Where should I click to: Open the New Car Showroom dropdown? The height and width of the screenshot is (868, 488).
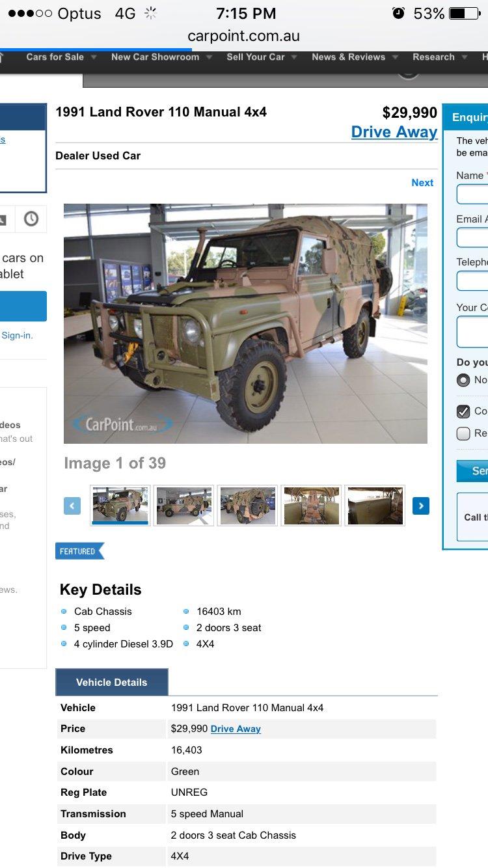tap(161, 57)
